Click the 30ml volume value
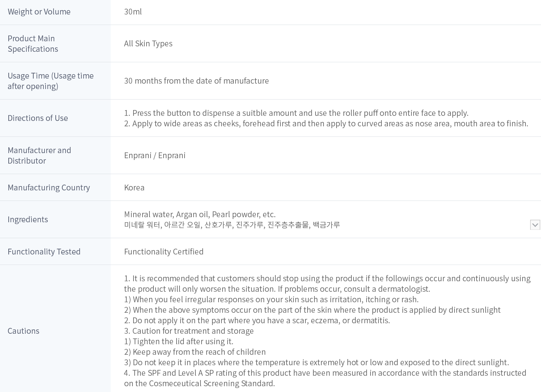541x392 pixels. tap(133, 12)
